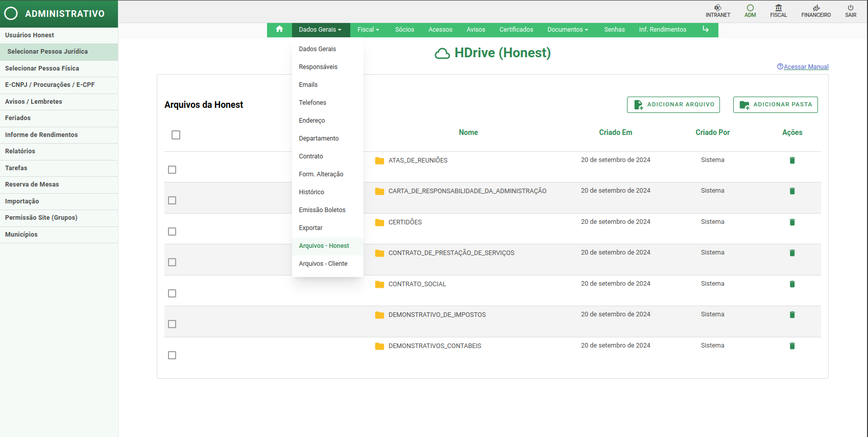
Task: Check the CARTA_DE_RESPONSABILIDADE row checkbox
Action: pyautogui.click(x=172, y=200)
